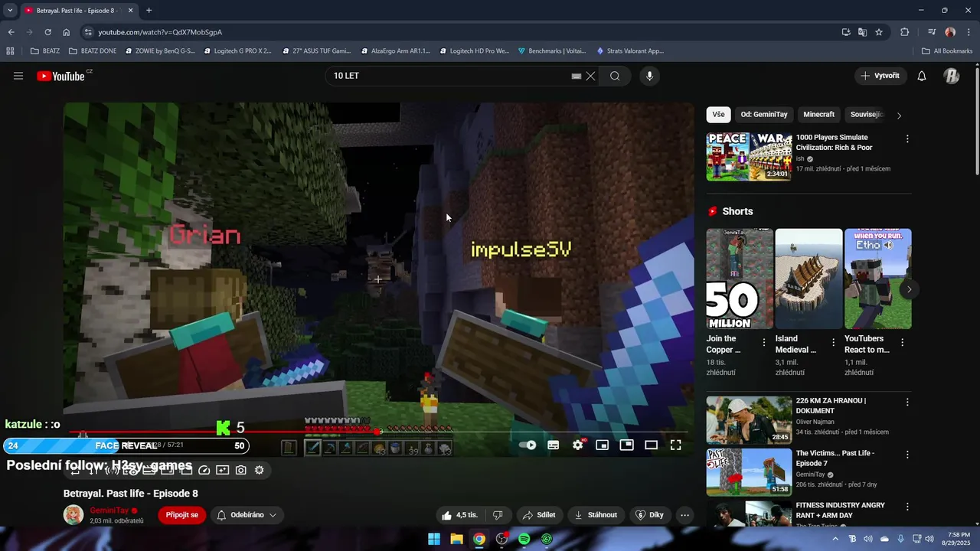This screenshot has height=551, width=980.
Task: Select the Vše filter chip
Action: pyautogui.click(x=718, y=114)
